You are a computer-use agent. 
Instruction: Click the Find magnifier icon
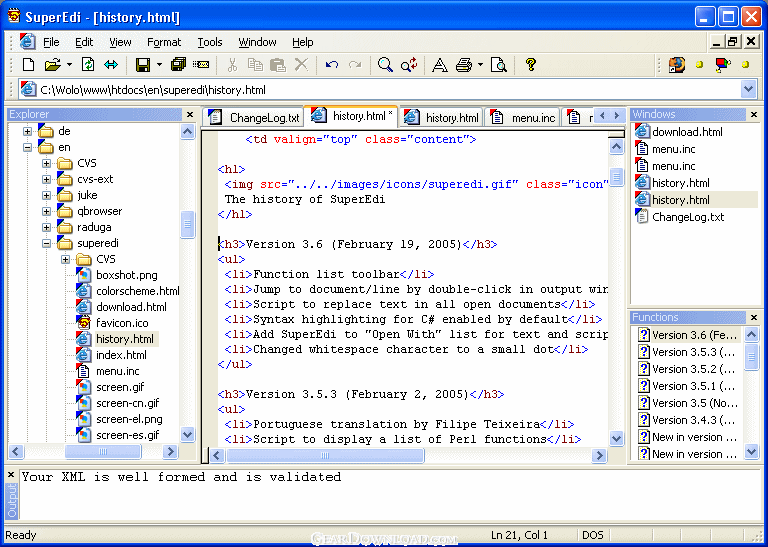pyautogui.click(x=385, y=65)
